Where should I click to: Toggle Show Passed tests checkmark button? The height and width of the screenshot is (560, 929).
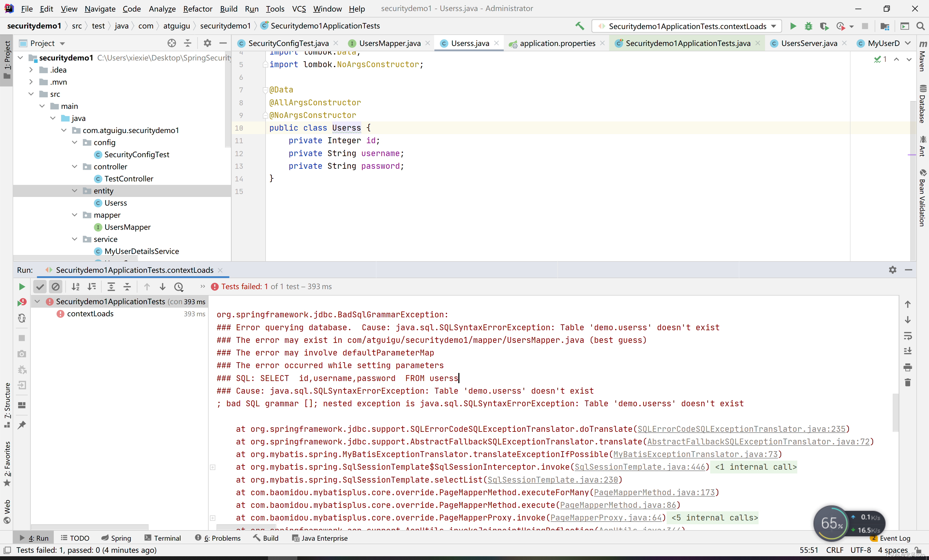pyautogui.click(x=40, y=287)
